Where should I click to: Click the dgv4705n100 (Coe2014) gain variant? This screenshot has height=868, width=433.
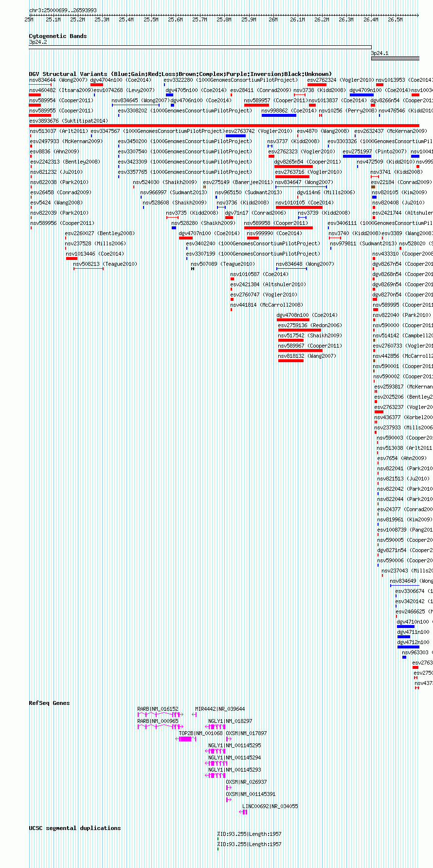(169, 95)
